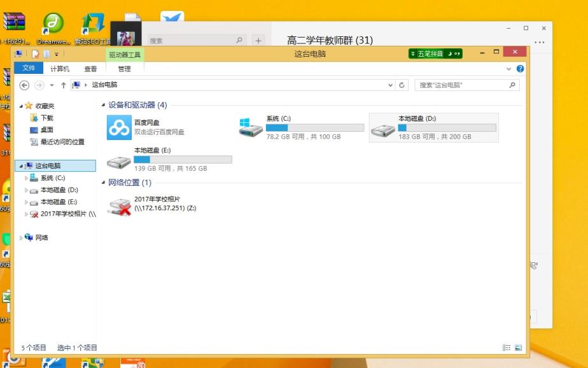
Task: Select the 系统 (C:) drive icon
Action: coord(251,127)
